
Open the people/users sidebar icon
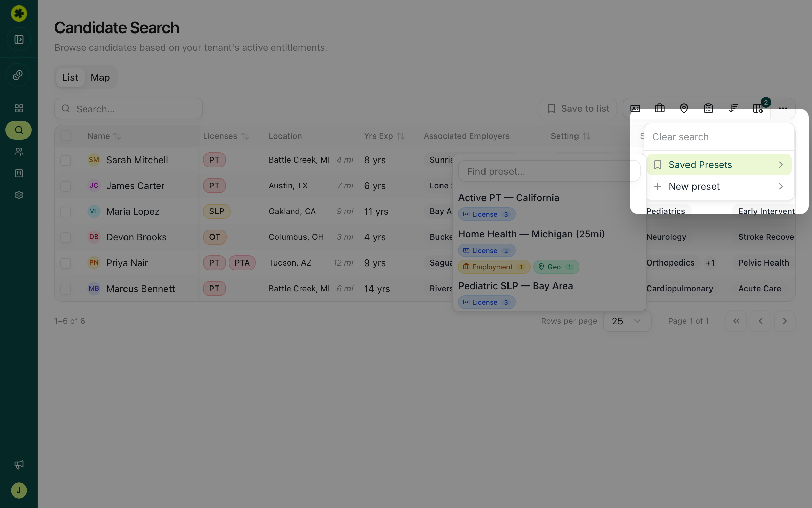(x=19, y=152)
